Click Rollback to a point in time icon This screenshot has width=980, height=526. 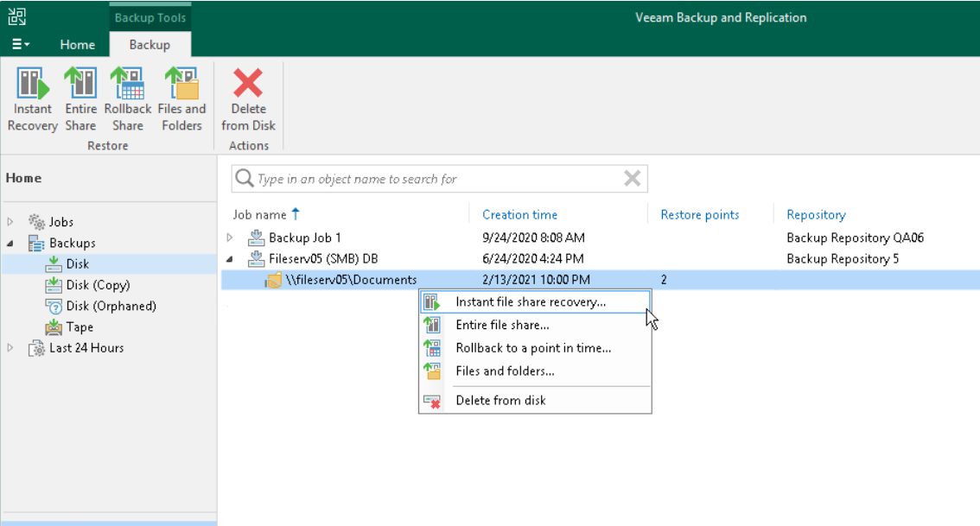click(432, 348)
